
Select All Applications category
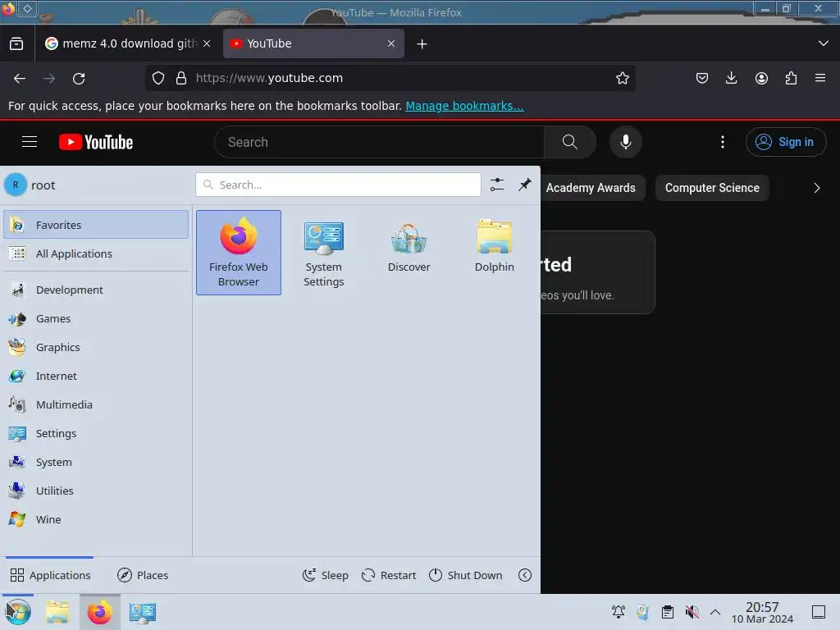click(96, 253)
